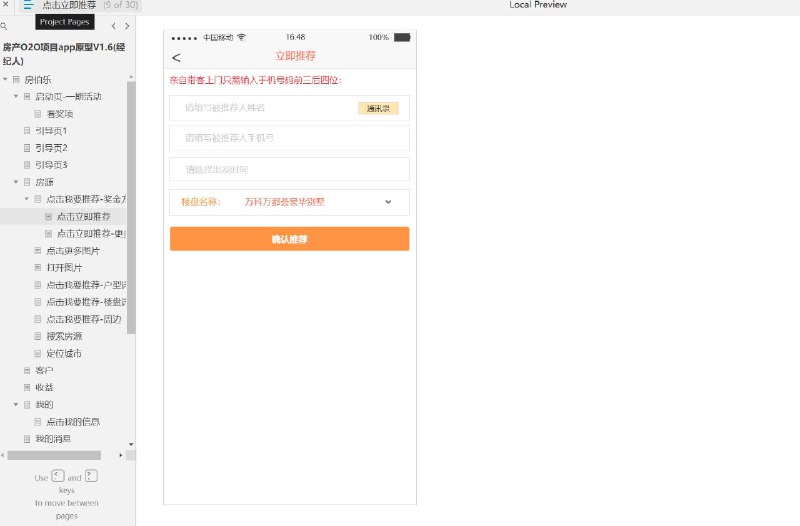Open the 我的 page

point(44,405)
